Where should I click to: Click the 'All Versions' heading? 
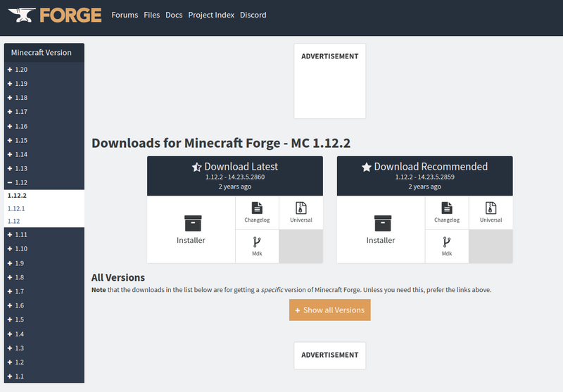click(x=118, y=277)
